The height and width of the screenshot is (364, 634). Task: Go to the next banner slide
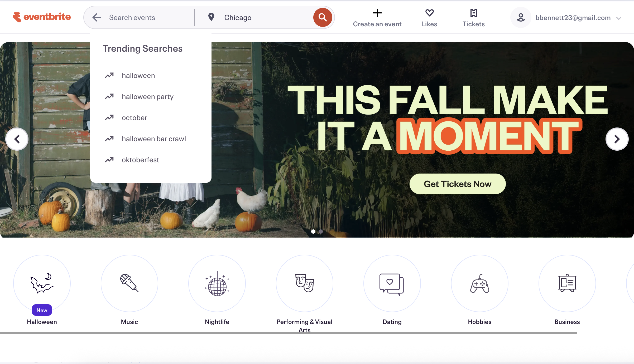click(x=617, y=139)
